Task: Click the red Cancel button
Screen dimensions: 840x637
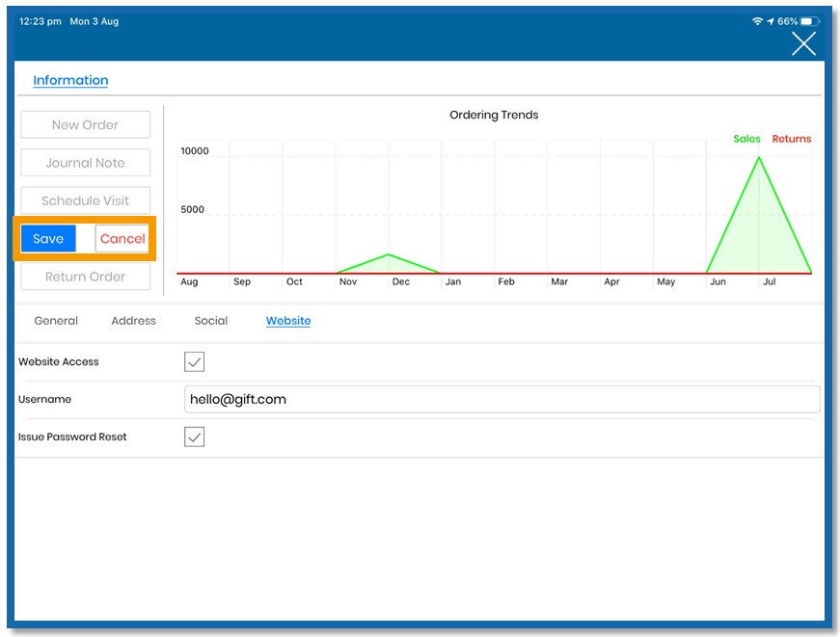Action: (x=122, y=239)
